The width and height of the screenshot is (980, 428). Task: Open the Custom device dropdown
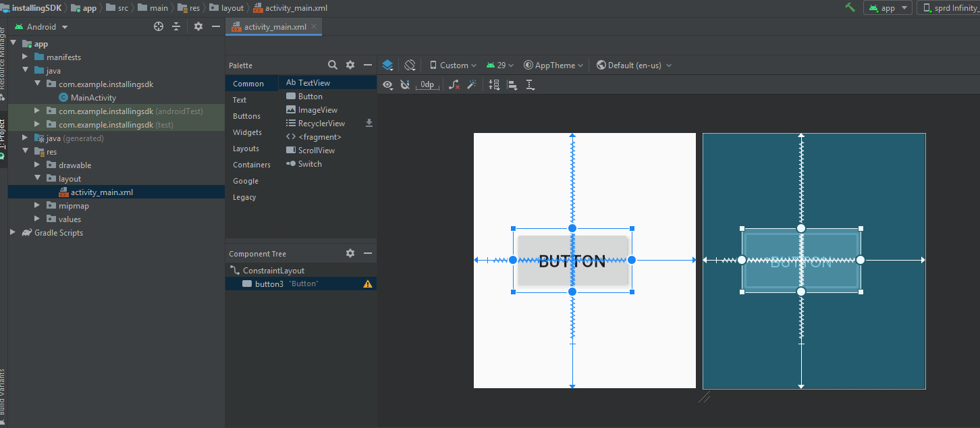453,65
